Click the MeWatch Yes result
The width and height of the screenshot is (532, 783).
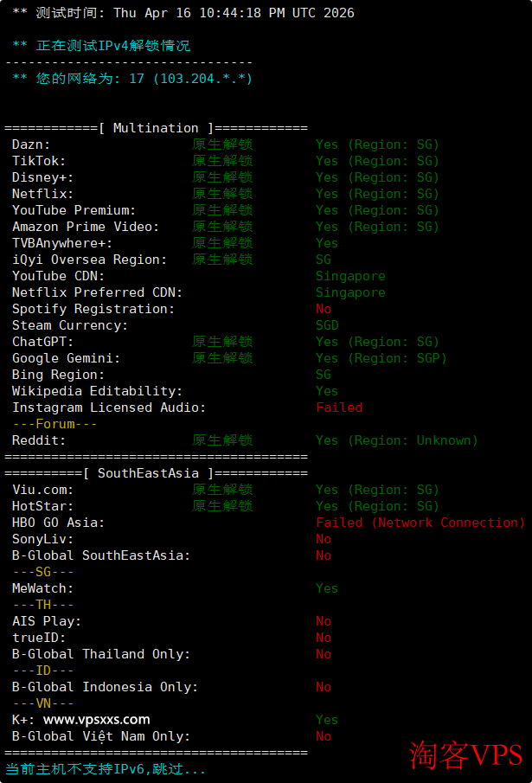point(327,588)
